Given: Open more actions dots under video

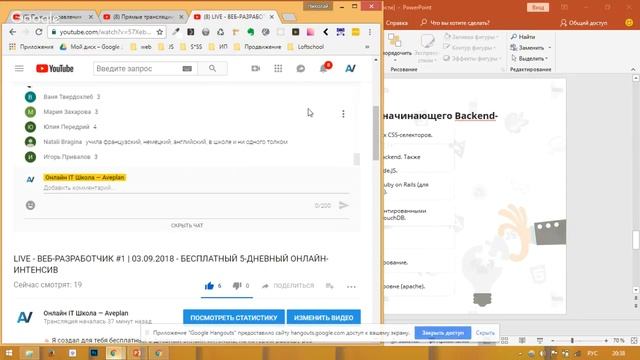Looking at the screenshot, I should [351, 287].
